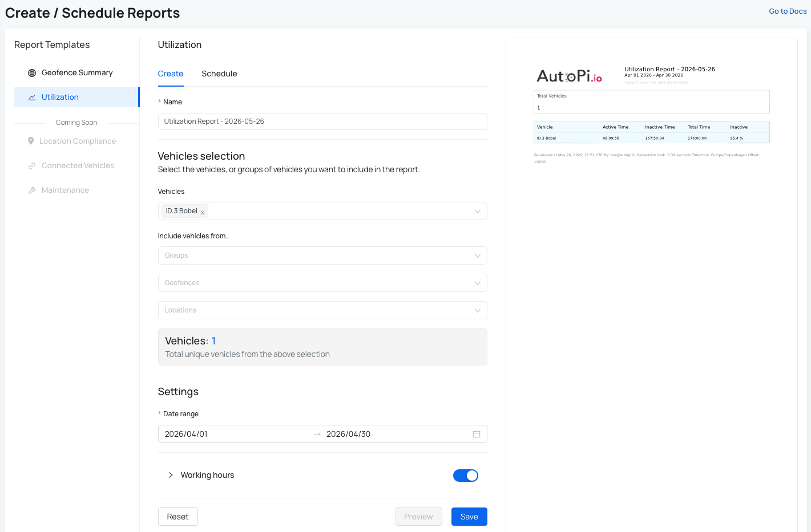Click the report Name input field
The width and height of the screenshot is (811, 532).
tap(322, 121)
